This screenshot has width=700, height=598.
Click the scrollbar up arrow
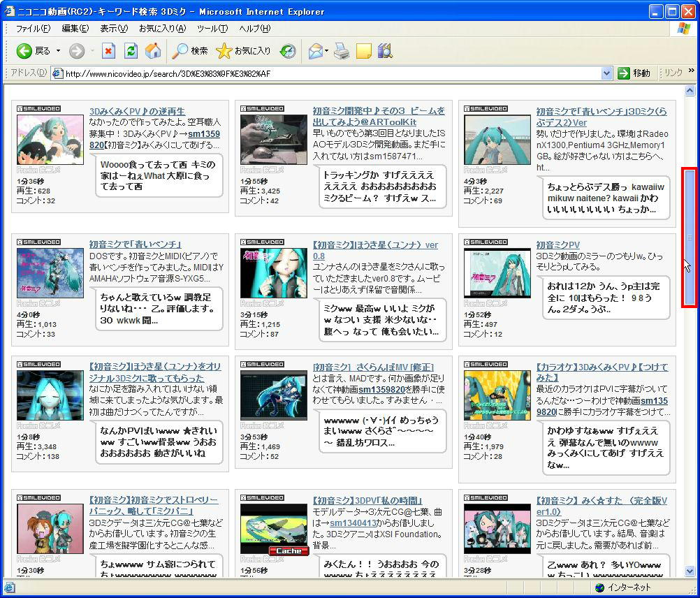pos(690,91)
